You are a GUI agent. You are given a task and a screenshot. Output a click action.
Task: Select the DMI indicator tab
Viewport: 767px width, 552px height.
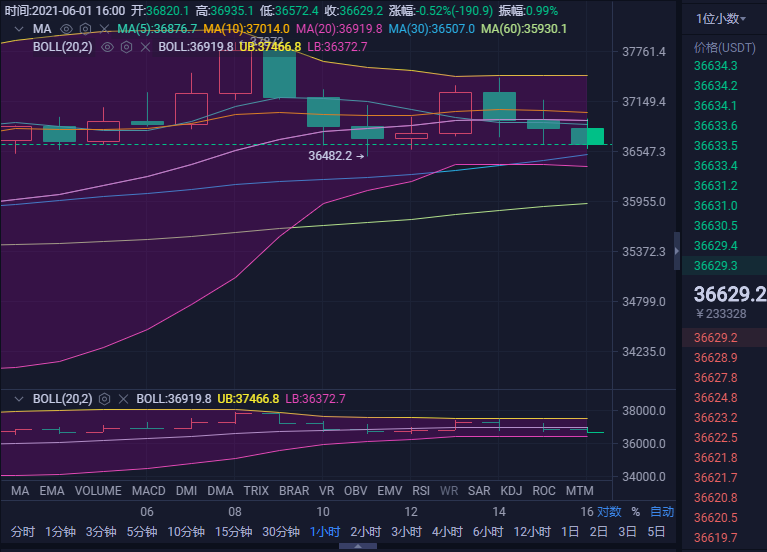[186, 491]
